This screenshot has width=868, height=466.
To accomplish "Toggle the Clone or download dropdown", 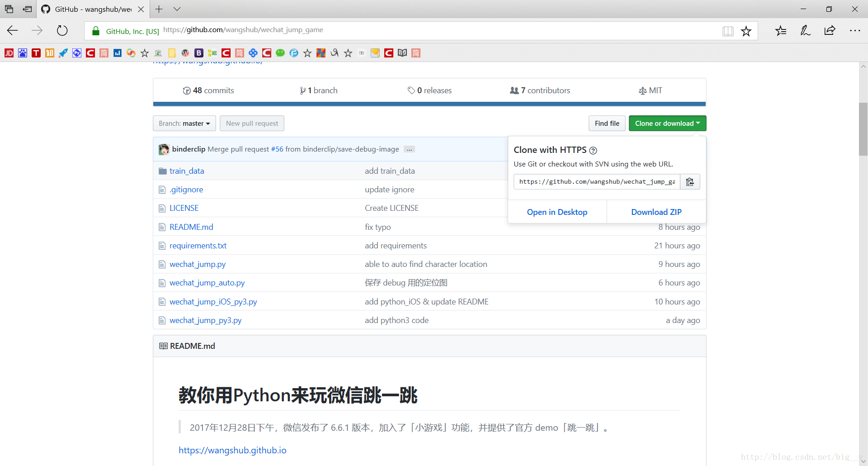I will (x=667, y=124).
